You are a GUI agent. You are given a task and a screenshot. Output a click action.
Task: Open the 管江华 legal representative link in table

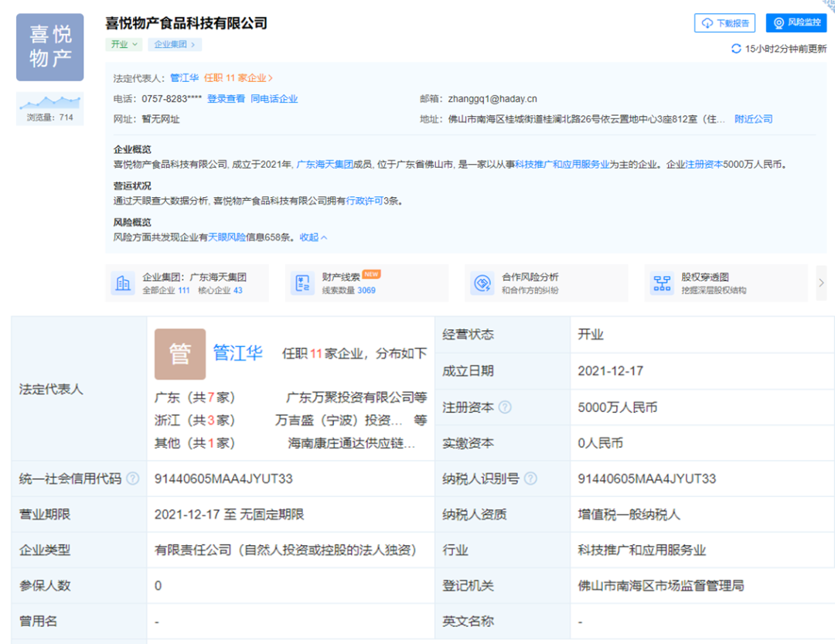tap(237, 353)
